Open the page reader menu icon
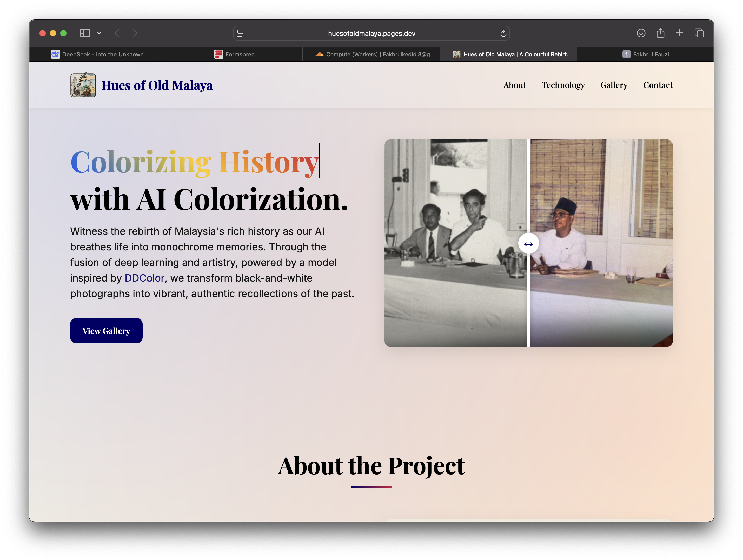This screenshot has height=560, width=743. 241,33
